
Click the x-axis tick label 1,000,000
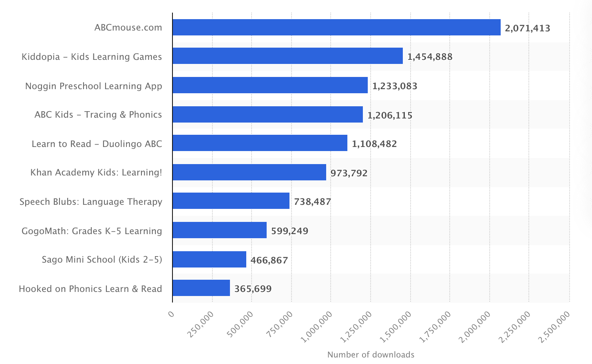point(317,327)
